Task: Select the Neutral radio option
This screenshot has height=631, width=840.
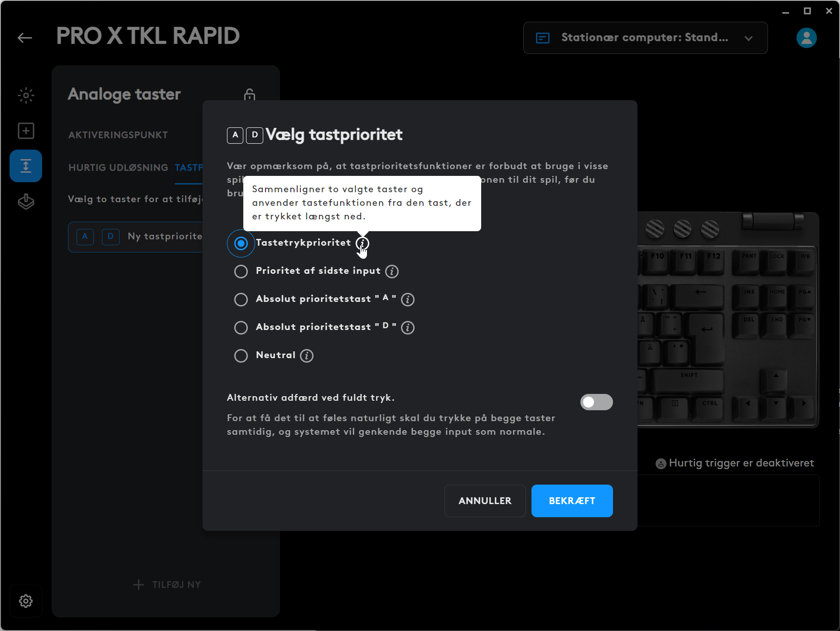Action: coord(241,356)
